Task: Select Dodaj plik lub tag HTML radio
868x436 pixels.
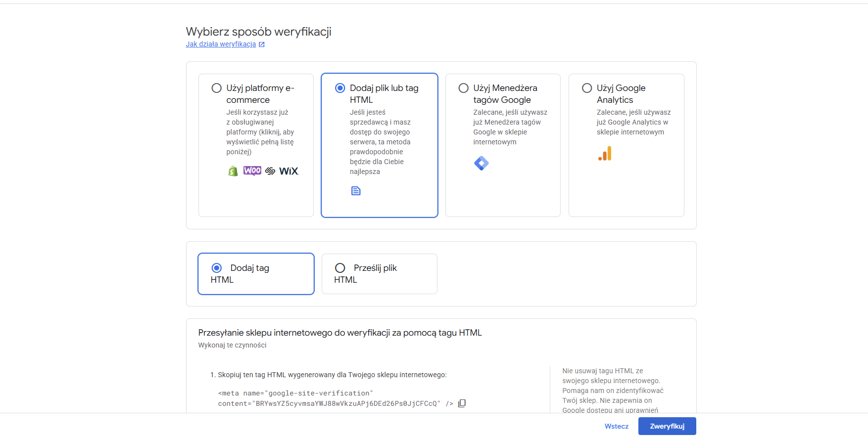Action: 340,88
